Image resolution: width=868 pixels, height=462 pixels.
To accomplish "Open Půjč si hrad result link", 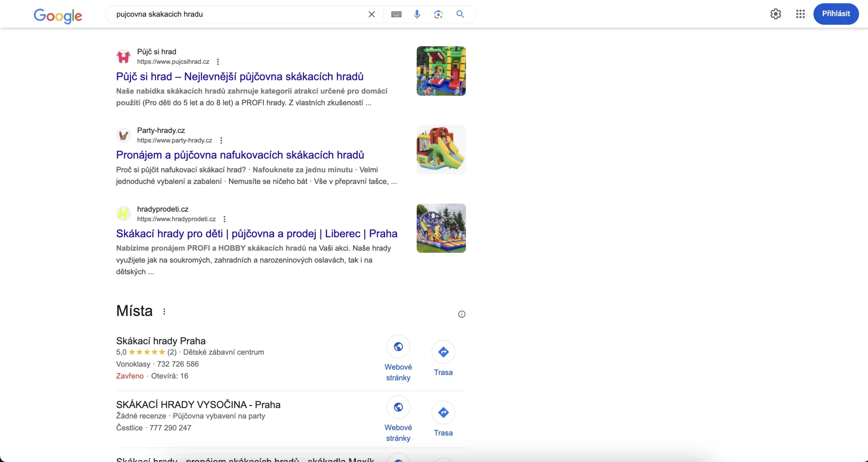I will click(x=239, y=77).
